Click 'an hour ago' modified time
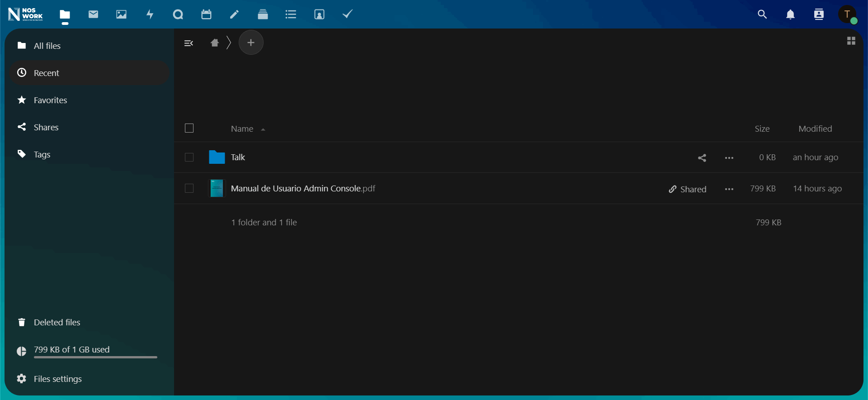 point(815,157)
